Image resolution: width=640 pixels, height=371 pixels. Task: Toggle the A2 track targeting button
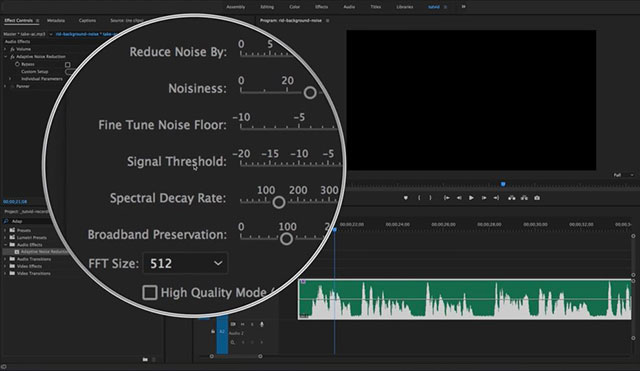coord(222,331)
